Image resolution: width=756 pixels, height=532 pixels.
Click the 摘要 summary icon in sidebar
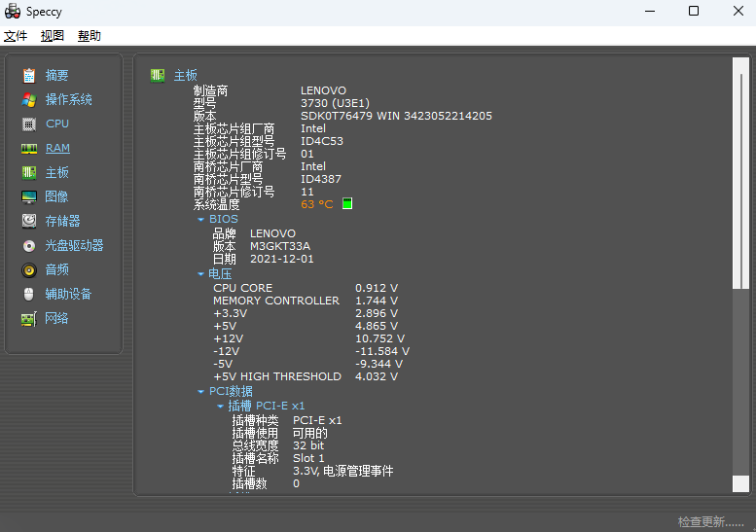(x=29, y=75)
